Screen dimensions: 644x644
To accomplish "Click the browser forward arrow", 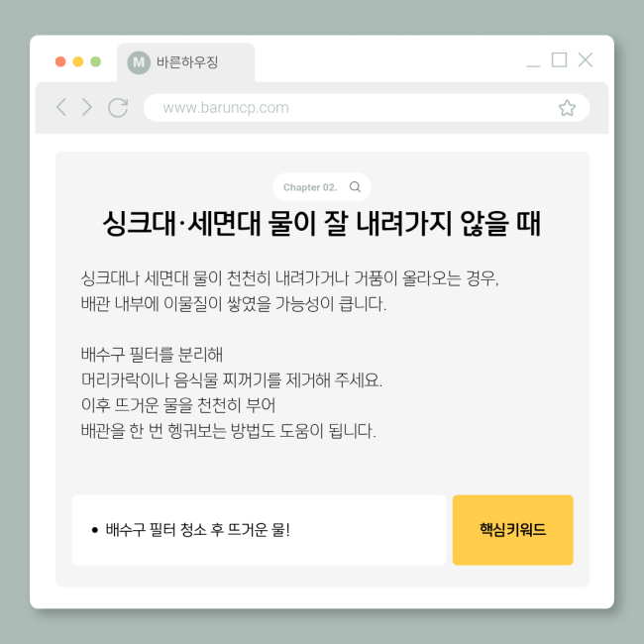I will click(86, 107).
